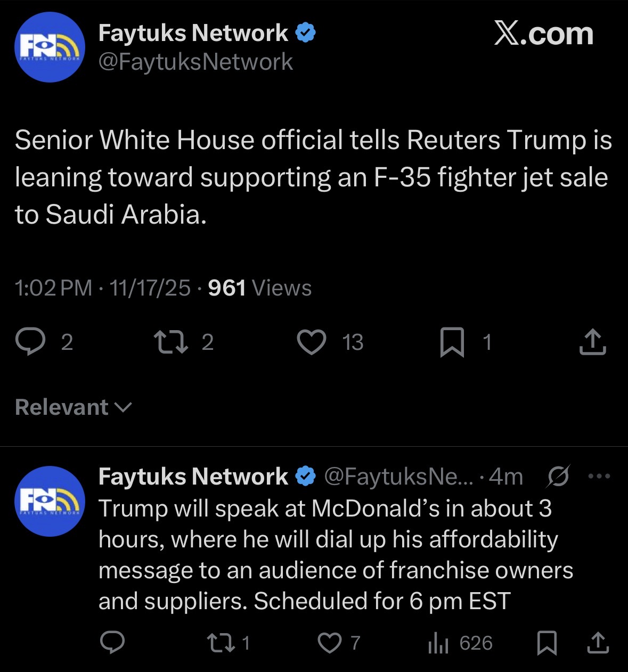Reply to the McDonald's speech post
Screen dimensions: 628x672
pos(112,643)
